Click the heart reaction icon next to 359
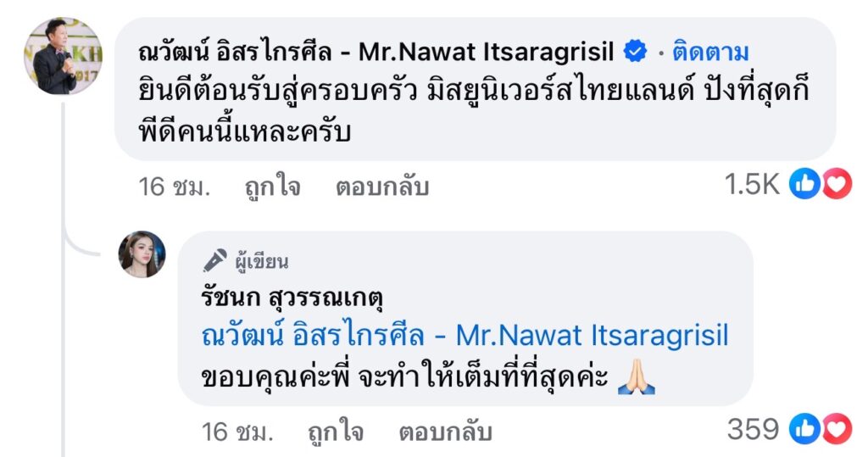868x457 pixels. point(836,430)
